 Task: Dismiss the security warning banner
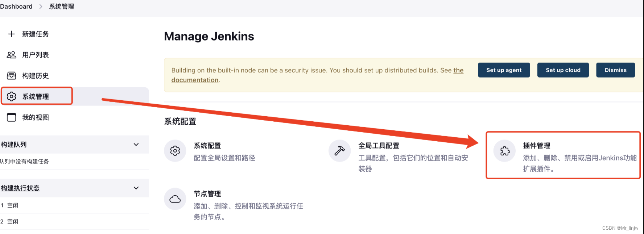point(615,70)
